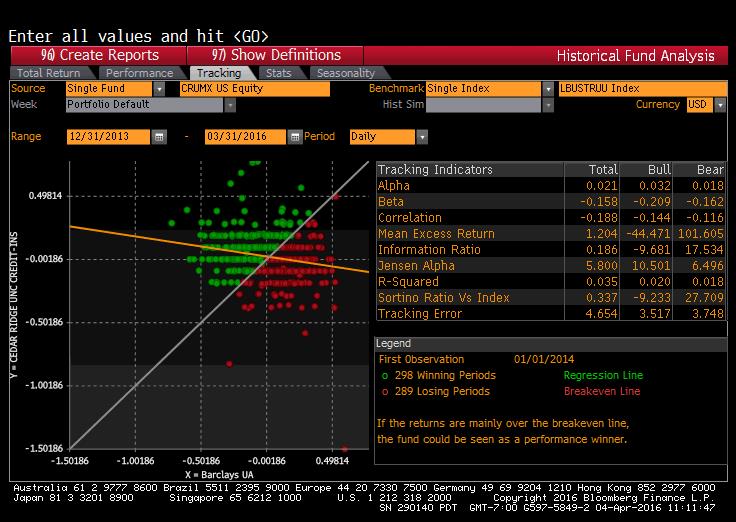The width and height of the screenshot is (736, 522).
Task: Click the Bear Sortino Ratio 27.709
Action: point(704,298)
